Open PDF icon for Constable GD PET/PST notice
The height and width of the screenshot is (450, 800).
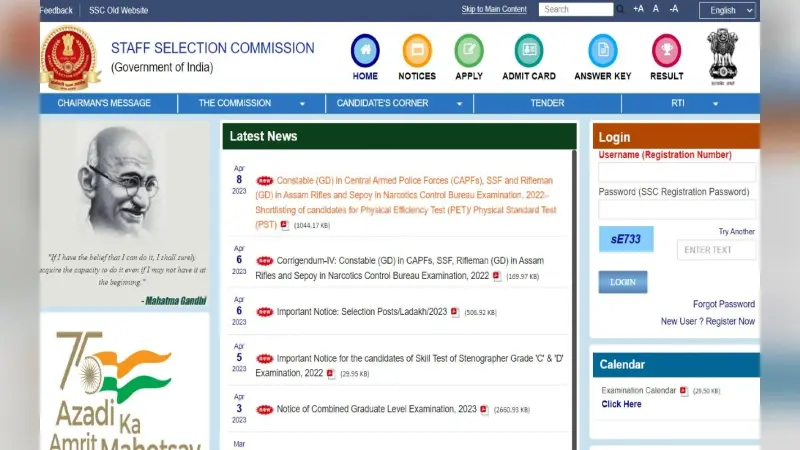click(285, 225)
